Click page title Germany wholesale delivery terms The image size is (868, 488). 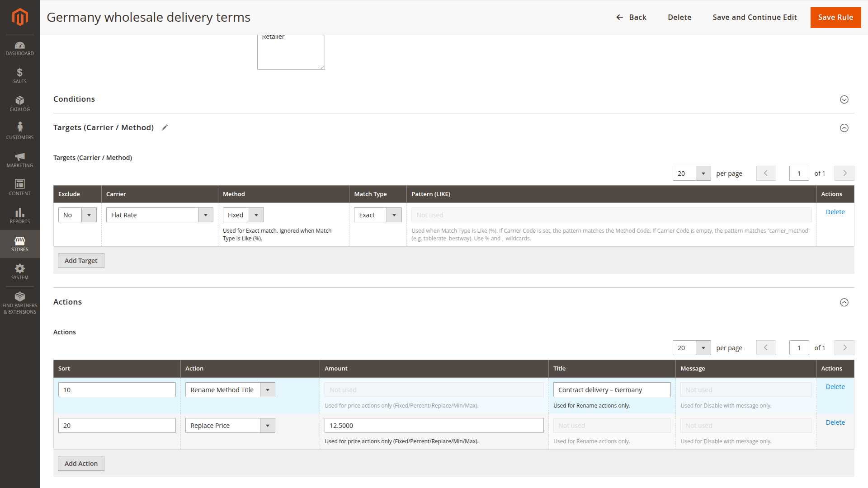pyautogui.click(x=148, y=17)
